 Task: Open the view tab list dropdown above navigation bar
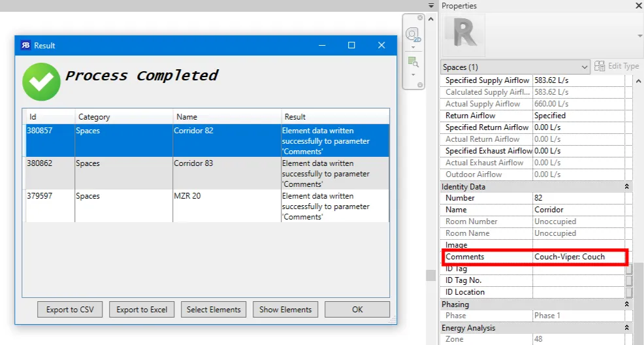(431, 6)
